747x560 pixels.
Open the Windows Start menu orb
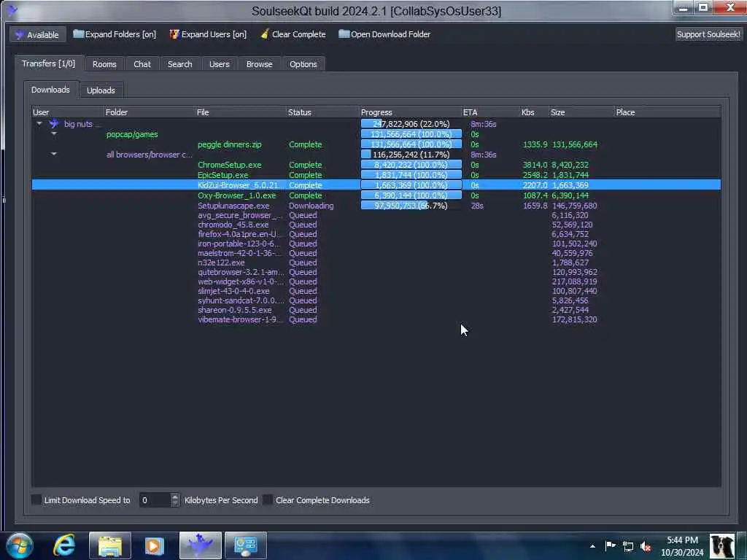click(19, 545)
